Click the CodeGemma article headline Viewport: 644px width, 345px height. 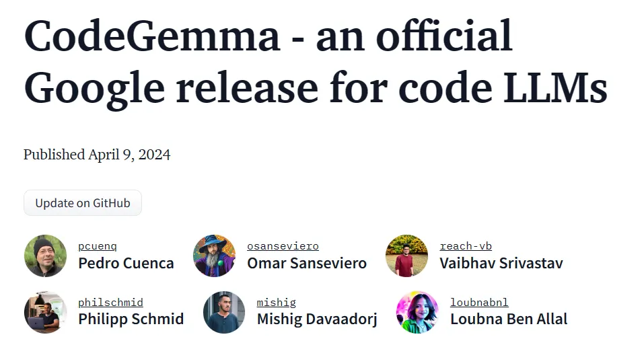click(x=315, y=62)
